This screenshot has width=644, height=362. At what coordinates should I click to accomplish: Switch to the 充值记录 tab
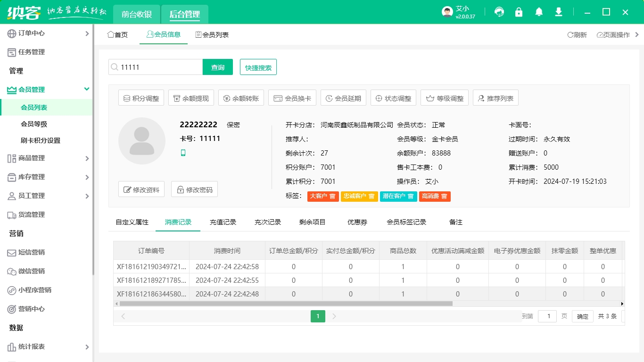coord(223,222)
